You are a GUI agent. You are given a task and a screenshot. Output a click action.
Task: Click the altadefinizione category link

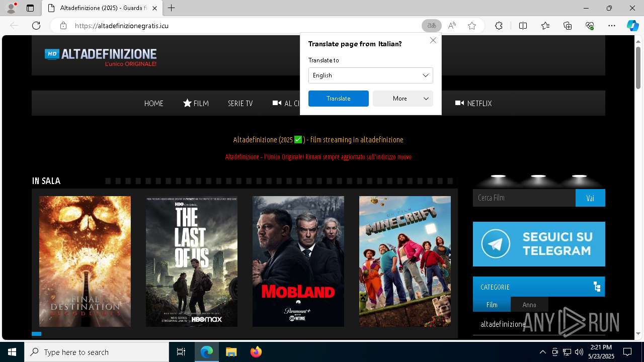[x=503, y=324]
